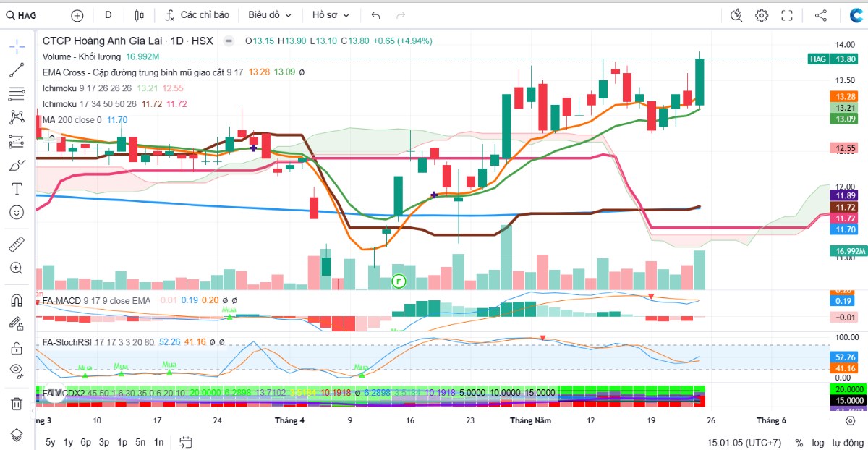Select the trend line drawing tool
Screen dimensions: 868x450
point(17,70)
